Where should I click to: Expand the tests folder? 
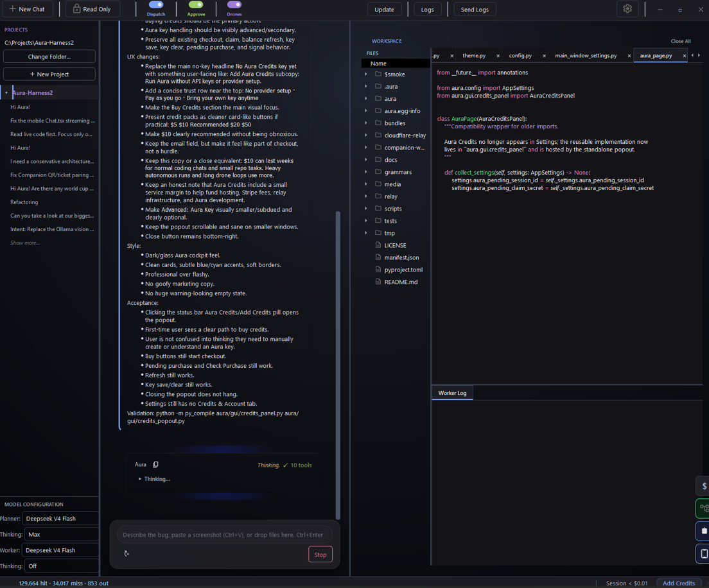pos(366,221)
